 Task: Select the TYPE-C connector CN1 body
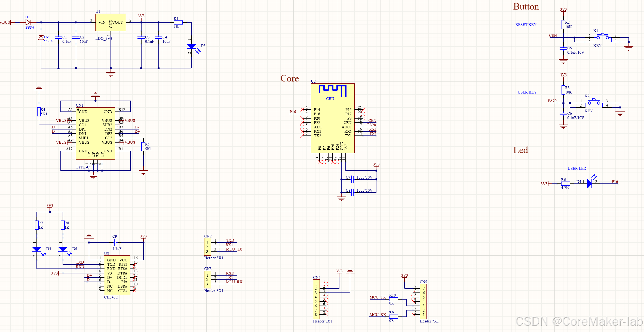click(x=95, y=133)
